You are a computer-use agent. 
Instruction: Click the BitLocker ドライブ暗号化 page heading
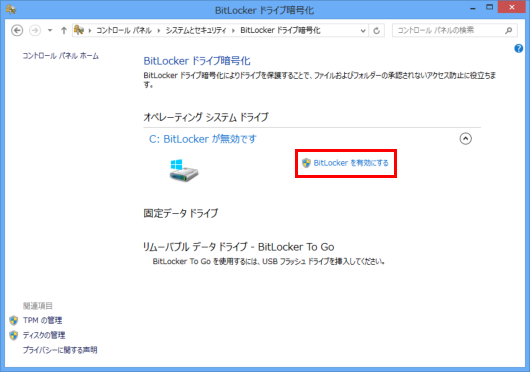pyautogui.click(x=197, y=61)
